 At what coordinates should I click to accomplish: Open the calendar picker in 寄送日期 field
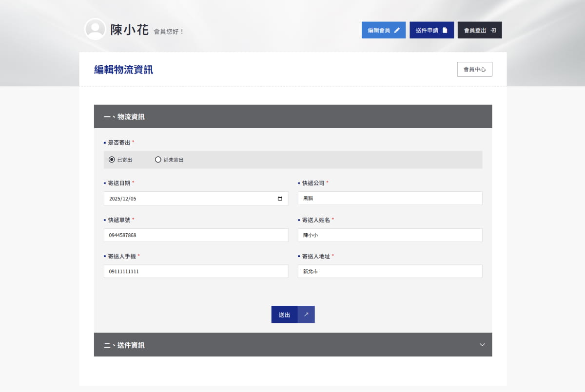280,199
